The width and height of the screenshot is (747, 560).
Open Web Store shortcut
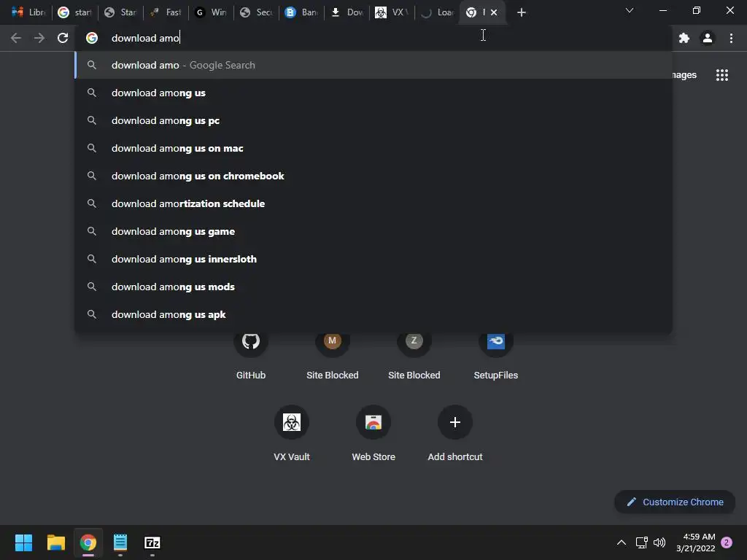pos(373,433)
